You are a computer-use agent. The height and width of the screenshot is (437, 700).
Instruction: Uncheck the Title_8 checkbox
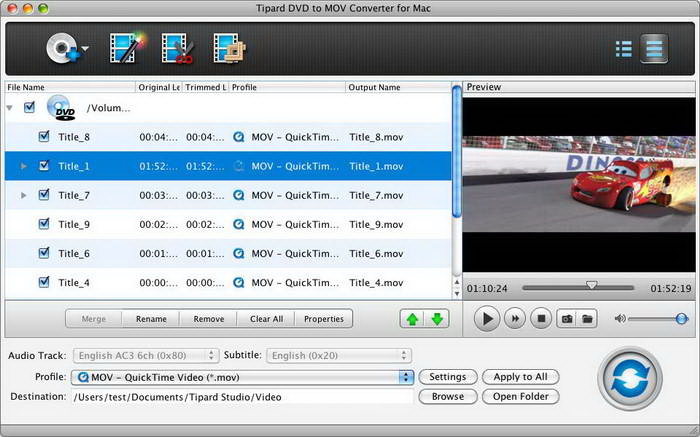click(x=44, y=137)
